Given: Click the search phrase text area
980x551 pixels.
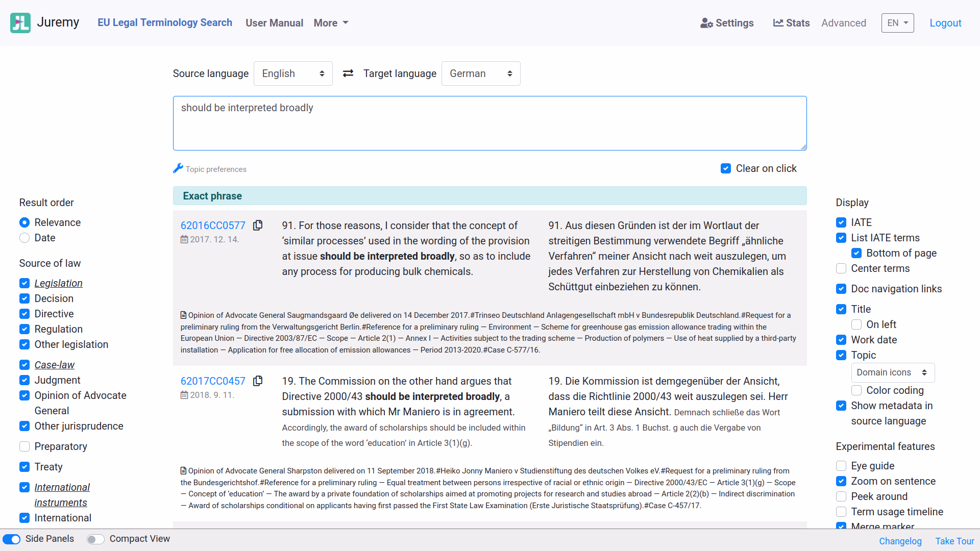Looking at the screenshot, I should point(490,123).
